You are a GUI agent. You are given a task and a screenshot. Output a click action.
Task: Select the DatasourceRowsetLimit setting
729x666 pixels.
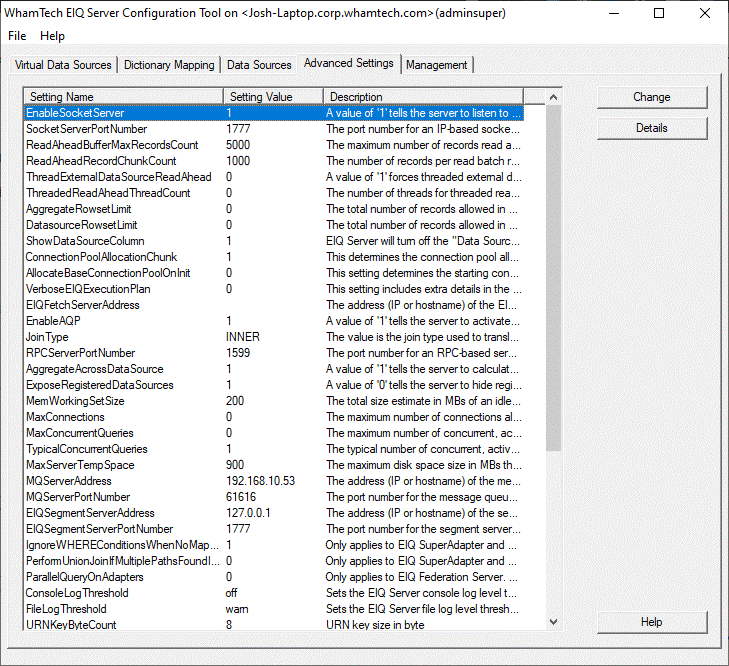coord(274,225)
